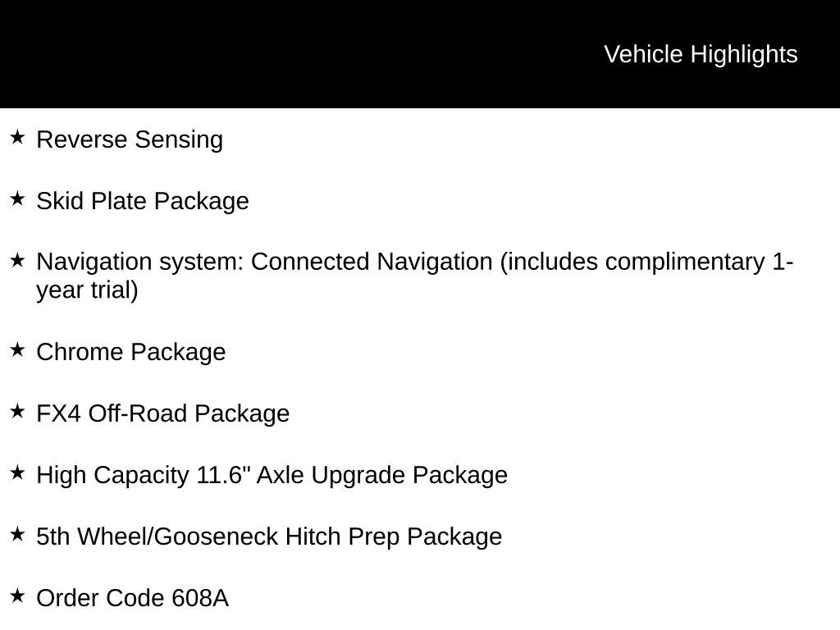
Task: Click the Reverse Sensing text
Action: tap(130, 140)
